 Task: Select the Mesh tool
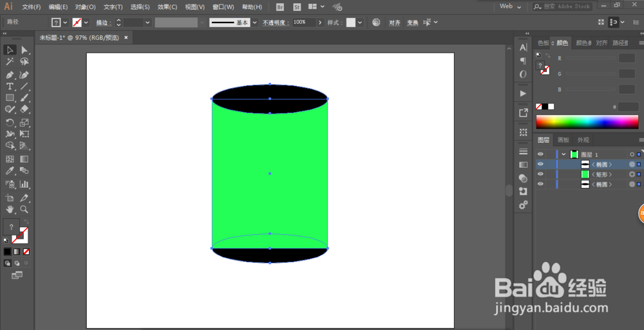click(x=10, y=159)
